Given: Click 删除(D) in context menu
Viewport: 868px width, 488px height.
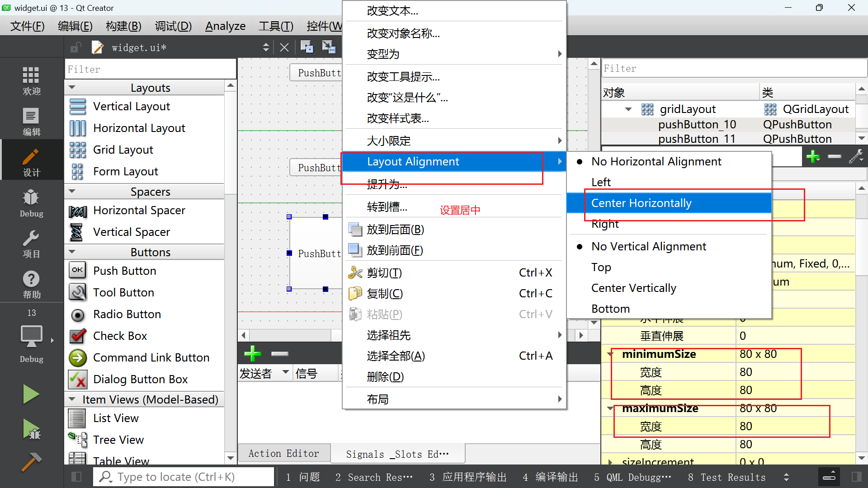Looking at the screenshot, I should point(454,376).
